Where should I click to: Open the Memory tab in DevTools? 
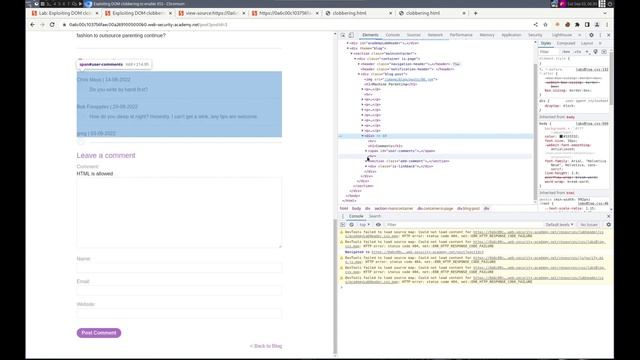pyautogui.click(x=487, y=35)
